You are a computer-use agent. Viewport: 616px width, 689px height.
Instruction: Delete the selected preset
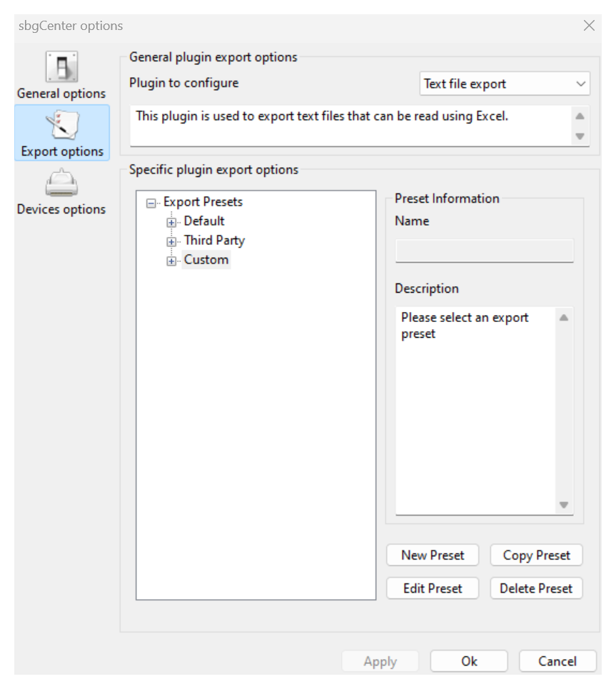tap(536, 588)
